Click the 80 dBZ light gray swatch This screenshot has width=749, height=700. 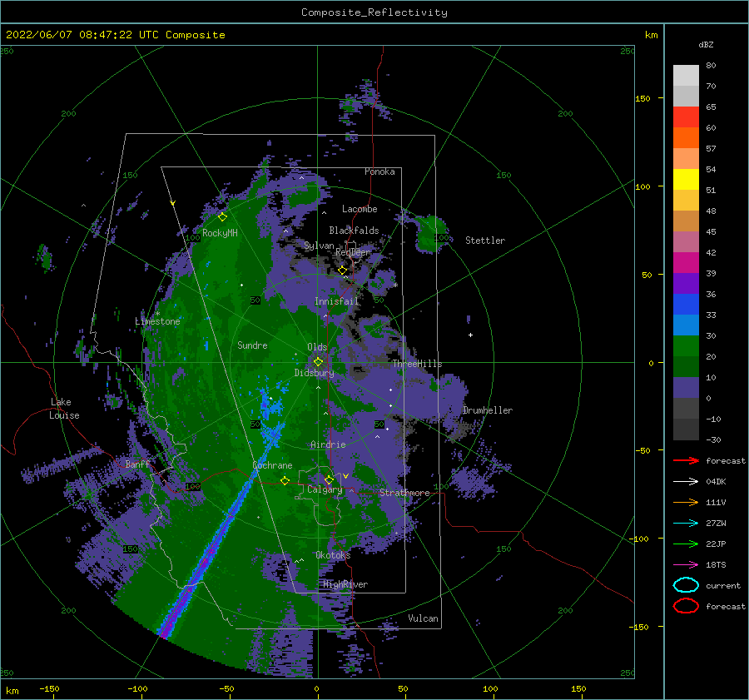[x=686, y=75]
